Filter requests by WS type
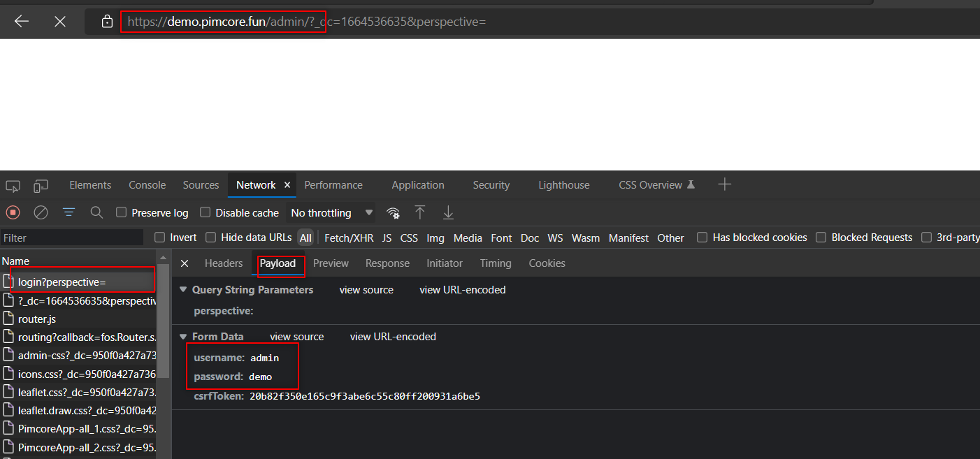The height and width of the screenshot is (459, 980). (x=555, y=238)
